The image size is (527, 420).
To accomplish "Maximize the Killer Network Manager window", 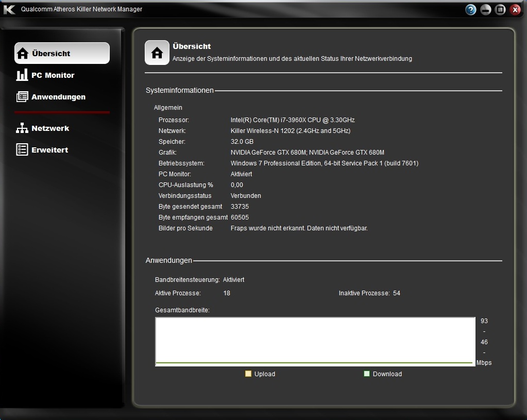I will click(500, 10).
